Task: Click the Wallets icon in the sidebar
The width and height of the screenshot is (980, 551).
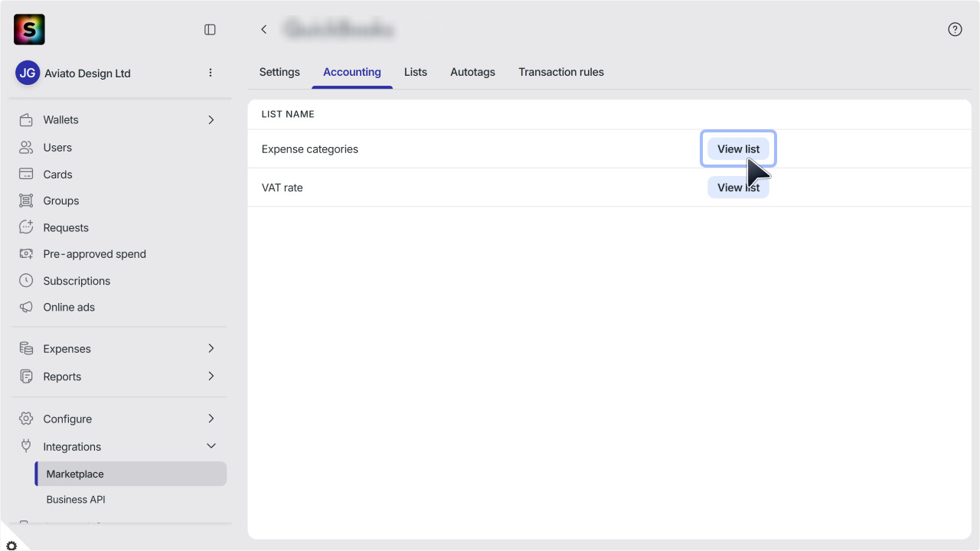Action: point(26,120)
